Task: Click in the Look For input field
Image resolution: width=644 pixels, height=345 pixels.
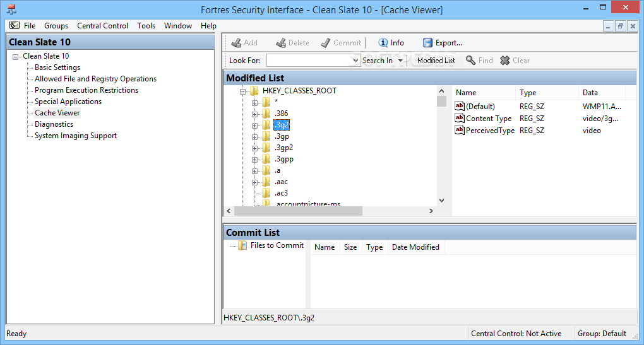Action: pyautogui.click(x=309, y=61)
